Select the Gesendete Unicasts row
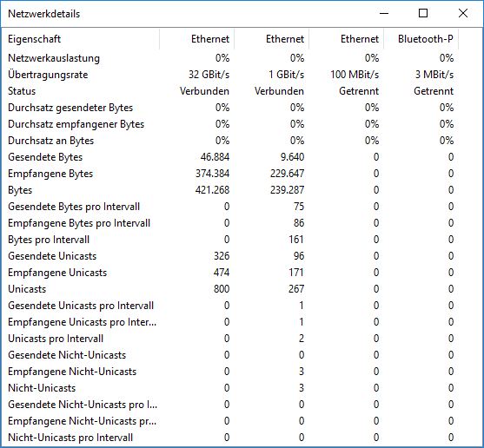Image resolution: width=484 pixels, height=448 pixels. [230, 256]
